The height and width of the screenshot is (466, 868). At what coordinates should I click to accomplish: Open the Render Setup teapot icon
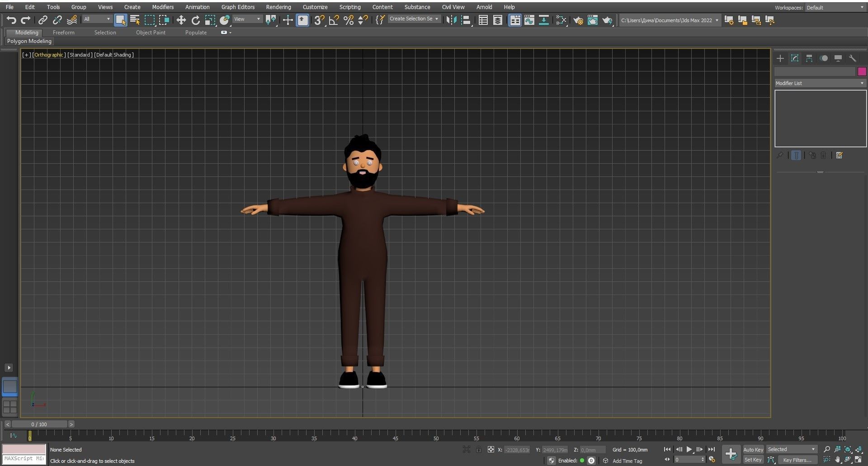(578, 20)
